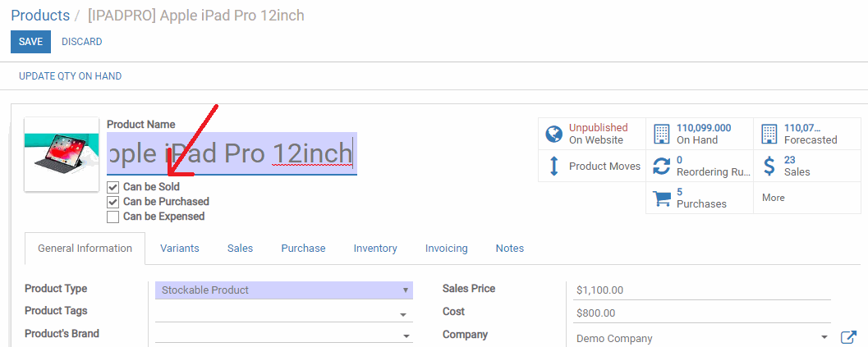Open the Inventory tab
Image resolution: width=868 pixels, height=347 pixels.
(x=375, y=249)
